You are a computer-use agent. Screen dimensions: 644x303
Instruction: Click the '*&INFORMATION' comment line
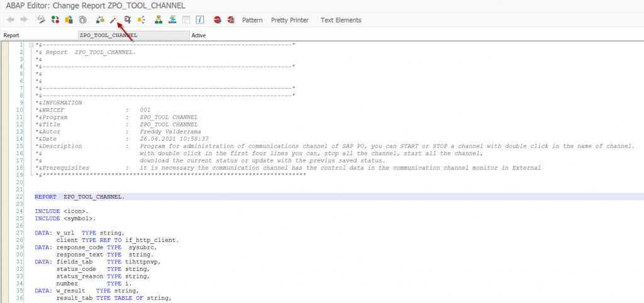tap(58, 102)
